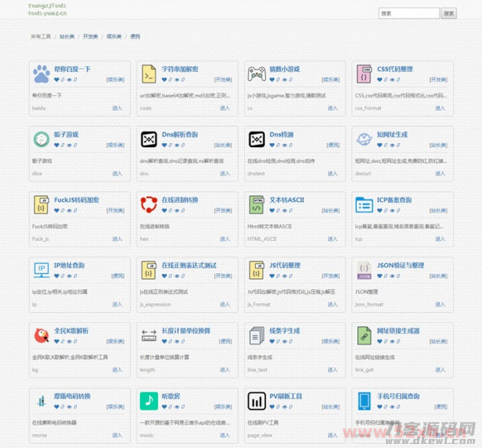Click the eye views icon on Dns解析查询 card
The height and width of the screenshot is (448, 482).
177,145
